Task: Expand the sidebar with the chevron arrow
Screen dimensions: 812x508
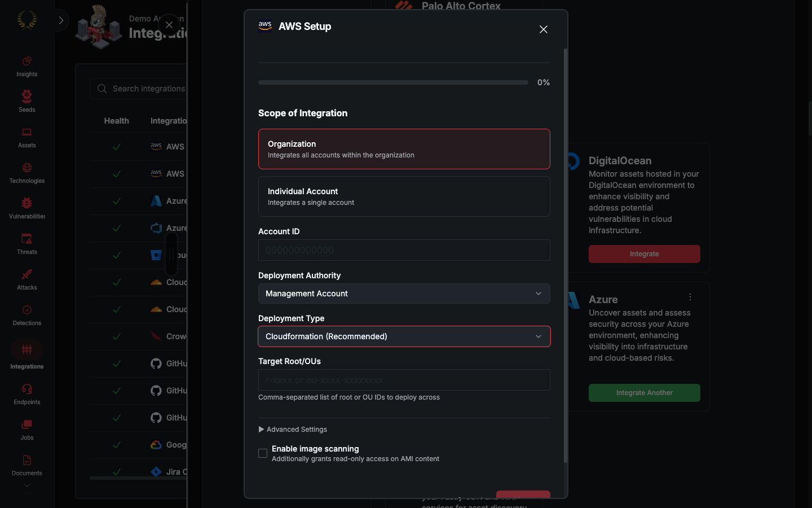Action: tap(61, 20)
